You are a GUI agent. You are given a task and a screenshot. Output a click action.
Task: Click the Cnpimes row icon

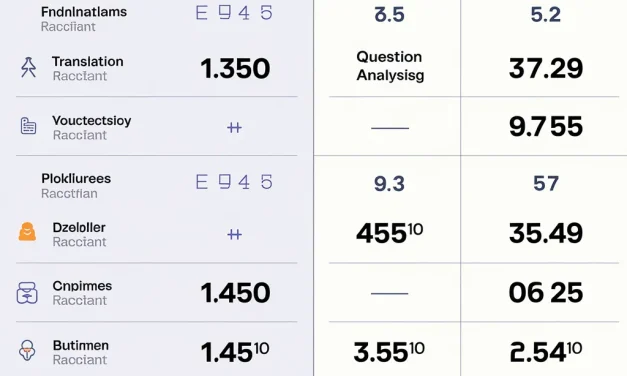point(27,293)
